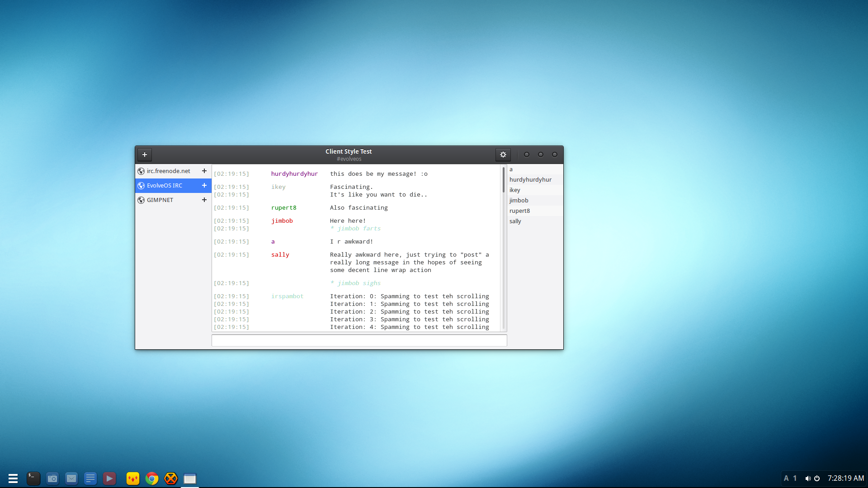Launch Google Chrome from the panel
Viewport: 868px width, 488px height.
(x=152, y=479)
